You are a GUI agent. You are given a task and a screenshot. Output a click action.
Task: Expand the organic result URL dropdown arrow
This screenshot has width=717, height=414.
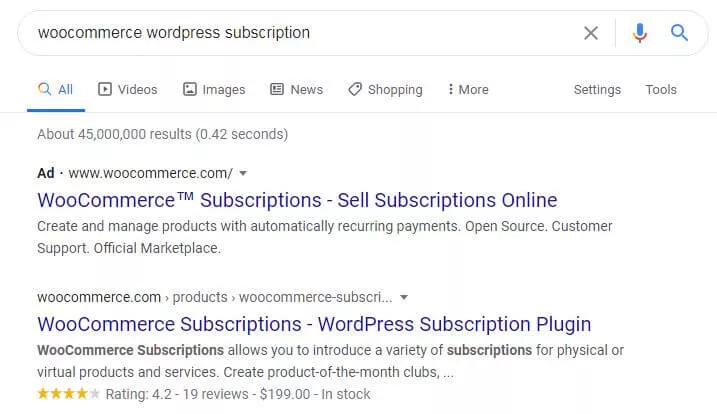[x=404, y=297]
